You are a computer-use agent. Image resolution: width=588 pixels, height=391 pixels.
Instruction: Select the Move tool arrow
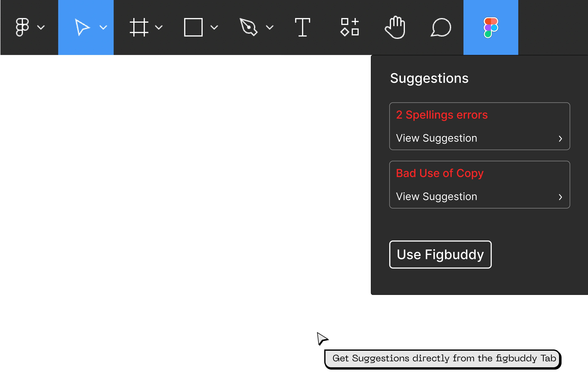(x=82, y=27)
